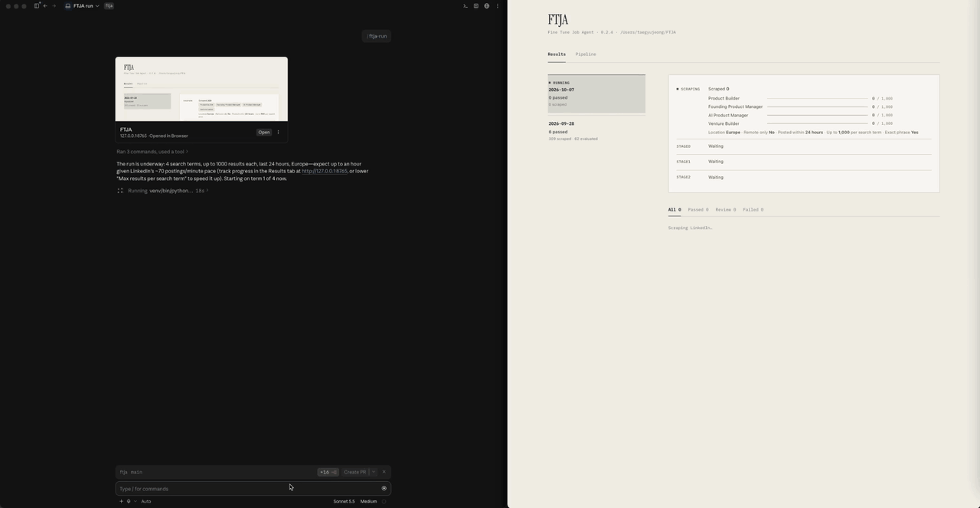The height and width of the screenshot is (508, 980).
Task: Click the Venture Builder progress bar
Action: click(818, 123)
